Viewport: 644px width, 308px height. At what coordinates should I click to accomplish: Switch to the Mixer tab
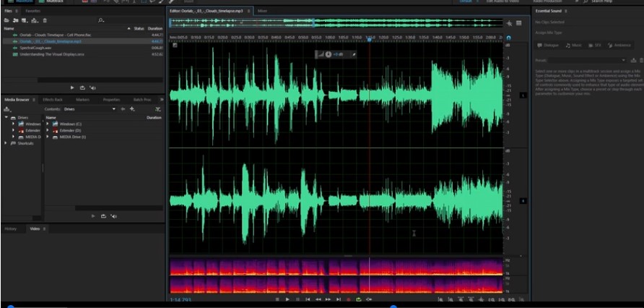[262, 11]
